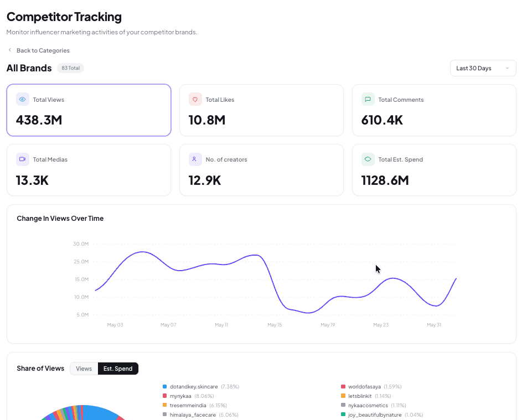Click the comment bubble icon on Total Comments
The image size is (522, 420).
tap(368, 100)
